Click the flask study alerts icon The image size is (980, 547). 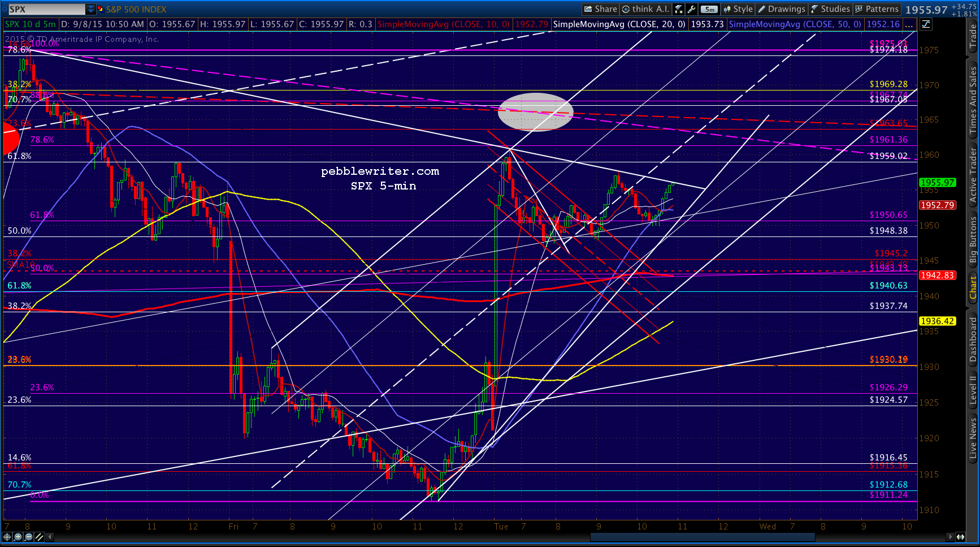pyautogui.click(x=679, y=9)
